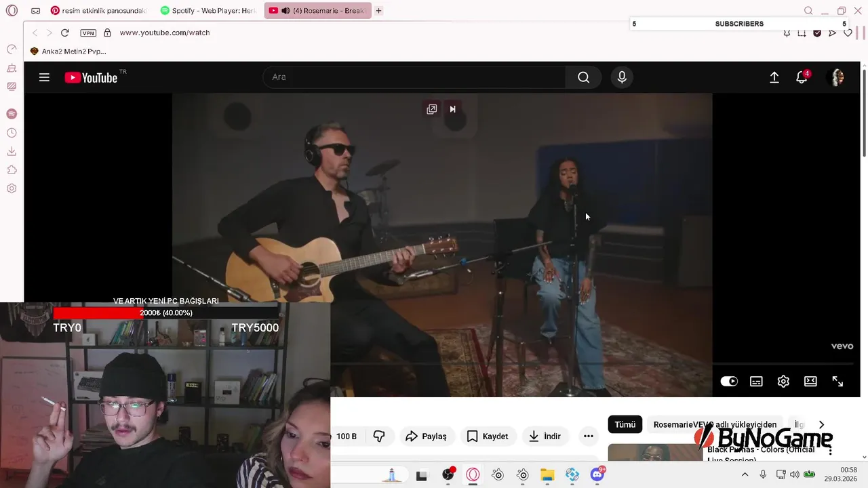Open OBS Studio from taskbar

point(448,475)
